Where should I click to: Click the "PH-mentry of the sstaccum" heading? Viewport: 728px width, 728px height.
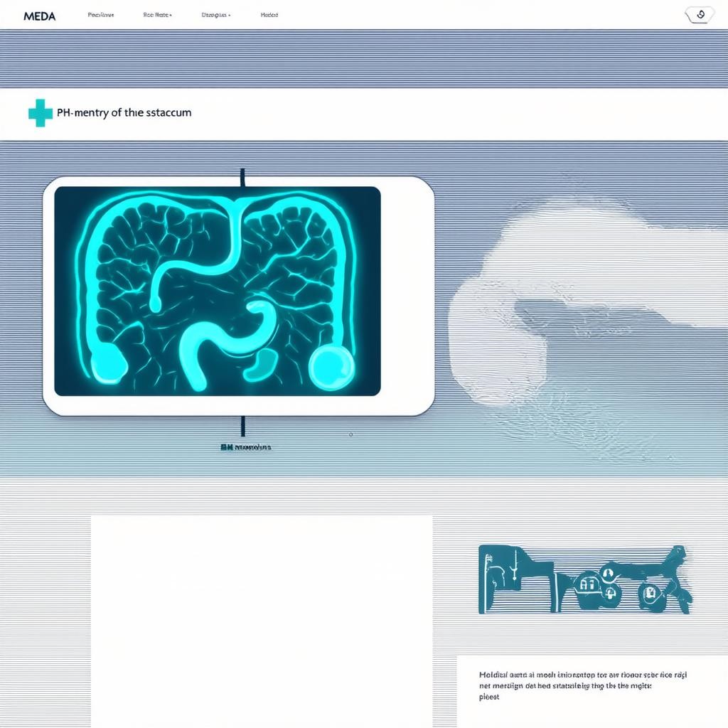[127, 112]
